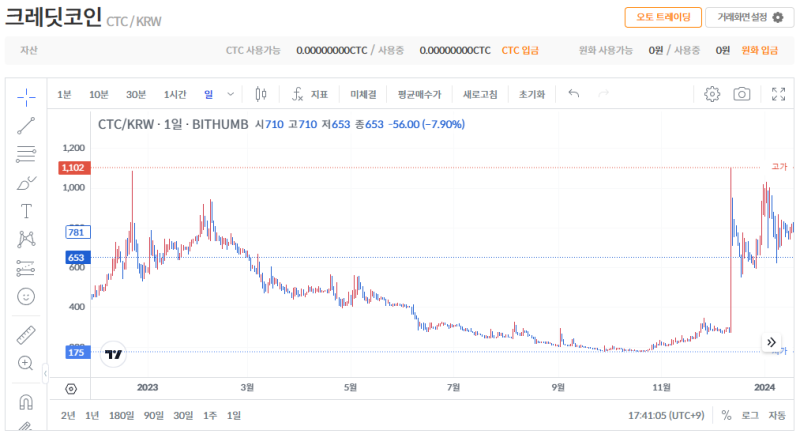Screen dimensions: 800x434
Task: Select the Text annotation tool
Action: (x=26, y=211)
